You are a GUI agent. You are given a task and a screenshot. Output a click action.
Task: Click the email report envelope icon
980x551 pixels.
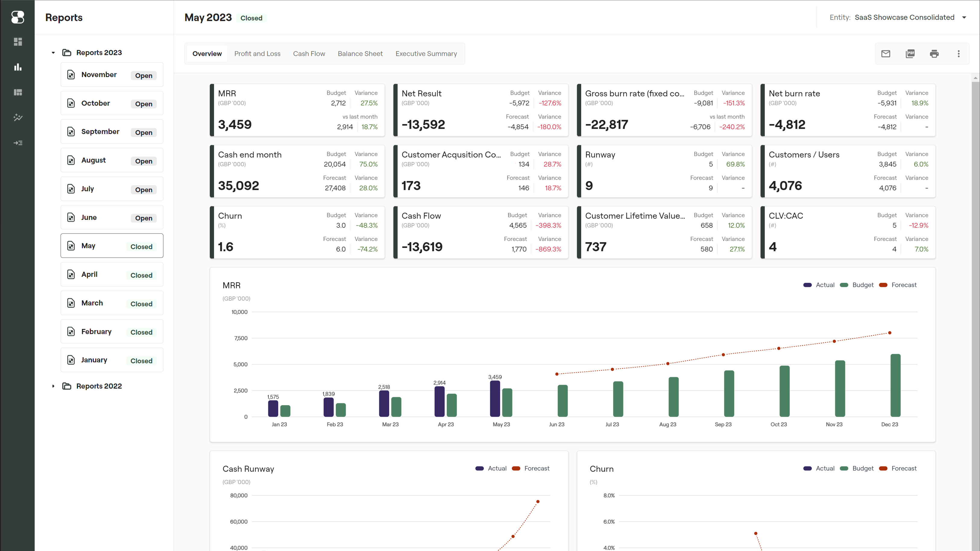coord(886,54)
